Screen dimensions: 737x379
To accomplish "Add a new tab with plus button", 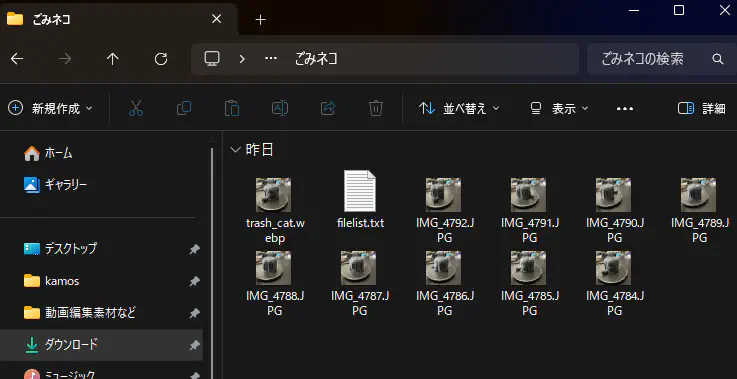I will (260, 20).
